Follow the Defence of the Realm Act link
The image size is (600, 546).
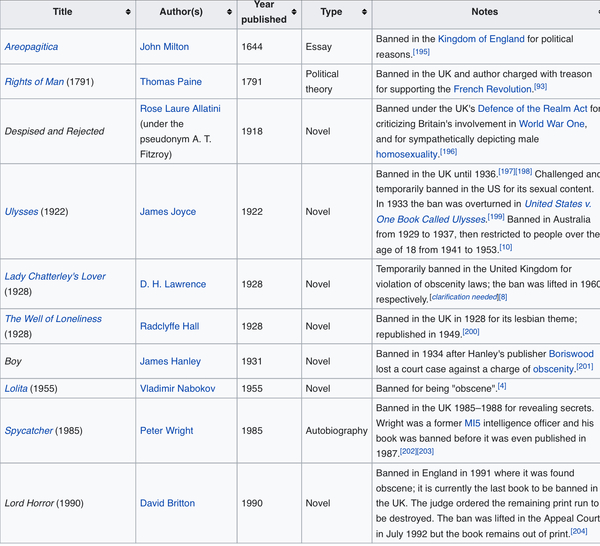532,109
